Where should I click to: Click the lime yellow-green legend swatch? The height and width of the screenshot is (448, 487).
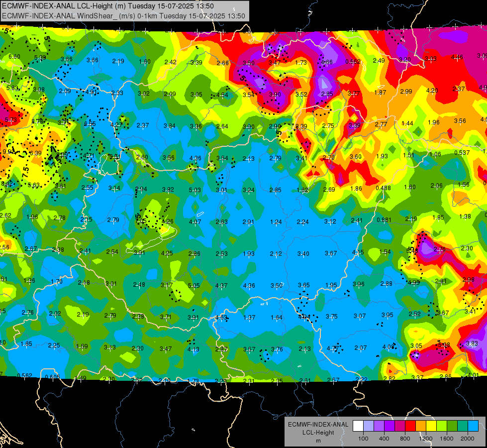[442, 426]
